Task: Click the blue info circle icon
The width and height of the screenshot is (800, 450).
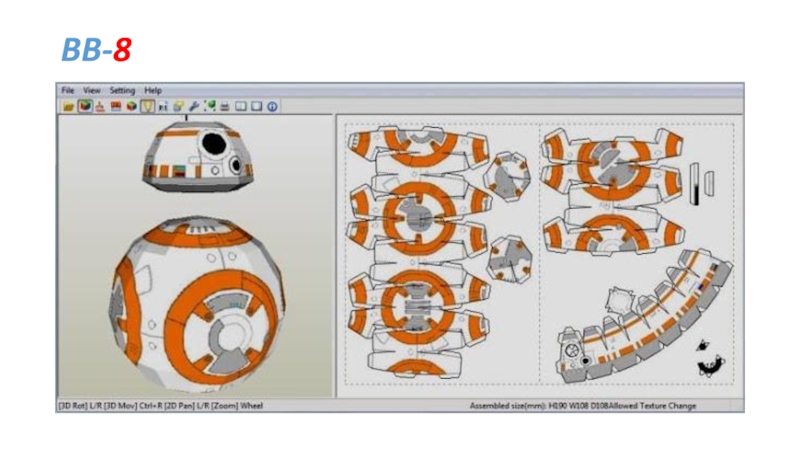Action: [271, 106]
